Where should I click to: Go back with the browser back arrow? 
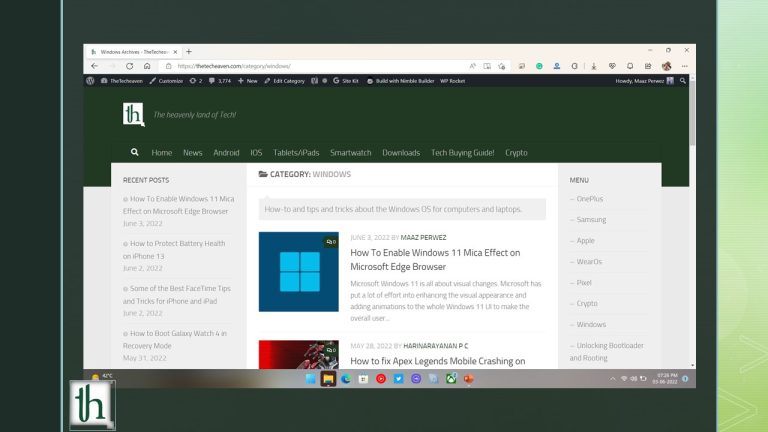(x=95, y=66)
